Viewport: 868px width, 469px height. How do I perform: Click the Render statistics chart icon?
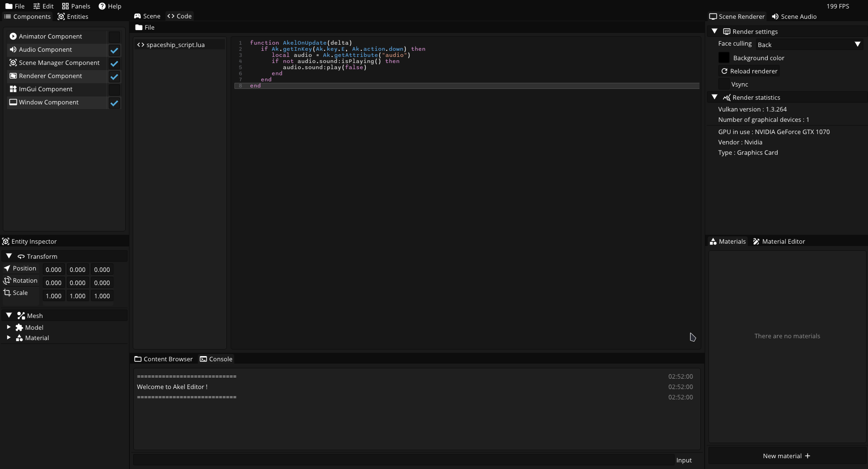[x=727, y=97]
